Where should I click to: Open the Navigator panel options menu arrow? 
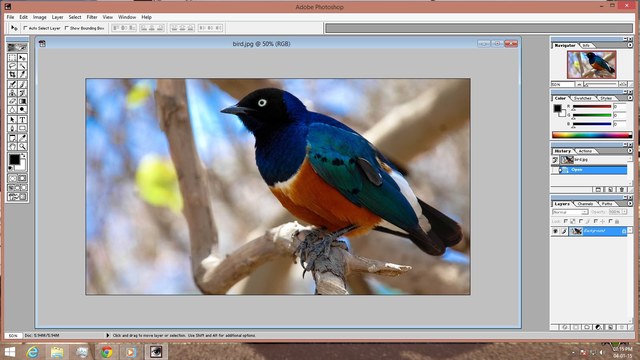(630, 45)
